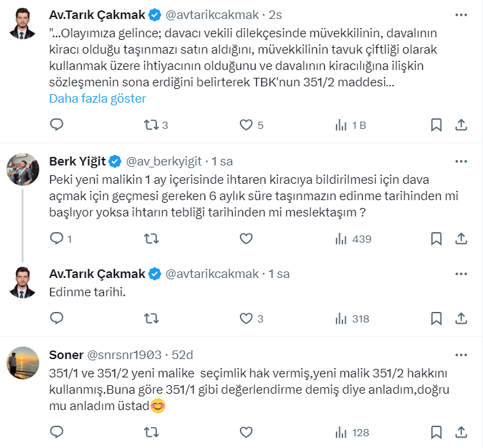Open more options on 'Edinme tarihi.' reply
The width and height of the screenshot is (483, 448).
pyautogui.click(x=461, y=275)
